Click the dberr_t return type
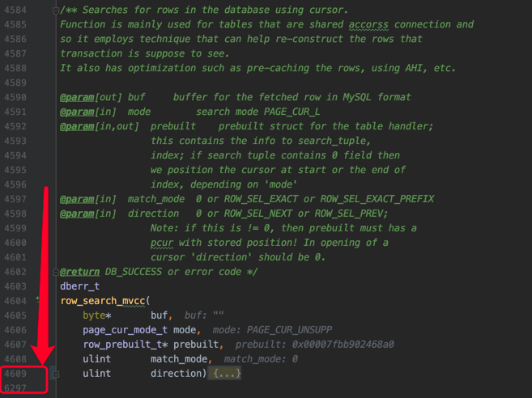 (79, 286)
